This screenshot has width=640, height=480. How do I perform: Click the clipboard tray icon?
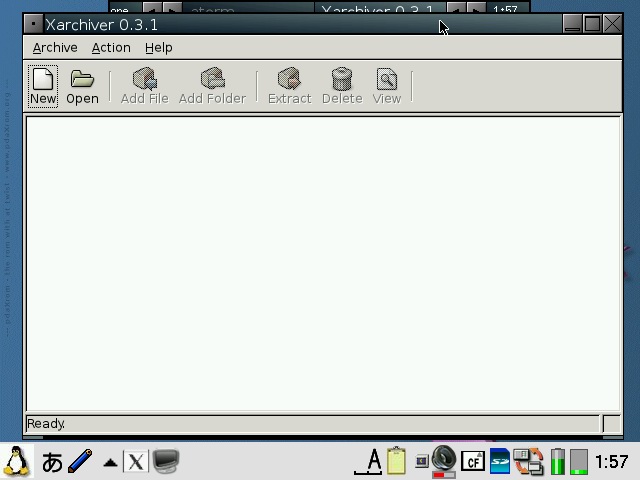396,461
